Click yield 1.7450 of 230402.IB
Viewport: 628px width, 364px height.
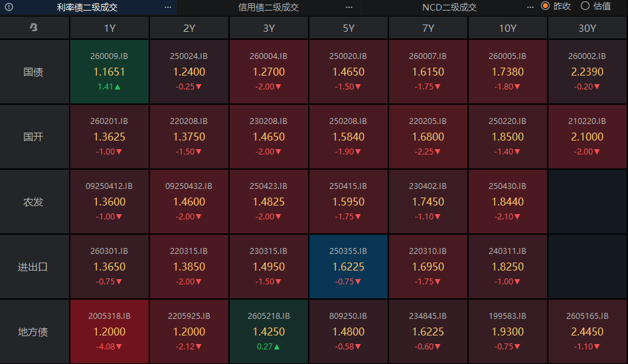428,202
